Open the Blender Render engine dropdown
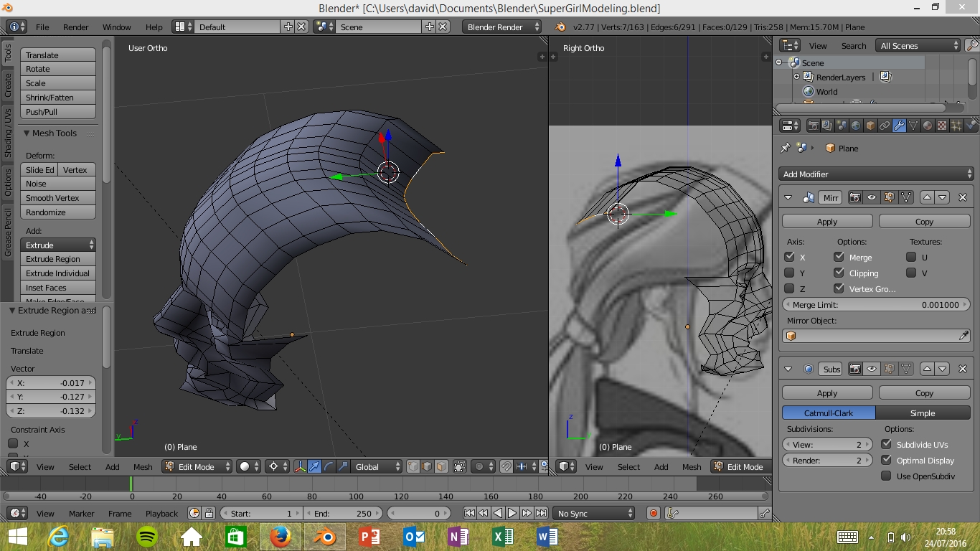 click(502, 27)
